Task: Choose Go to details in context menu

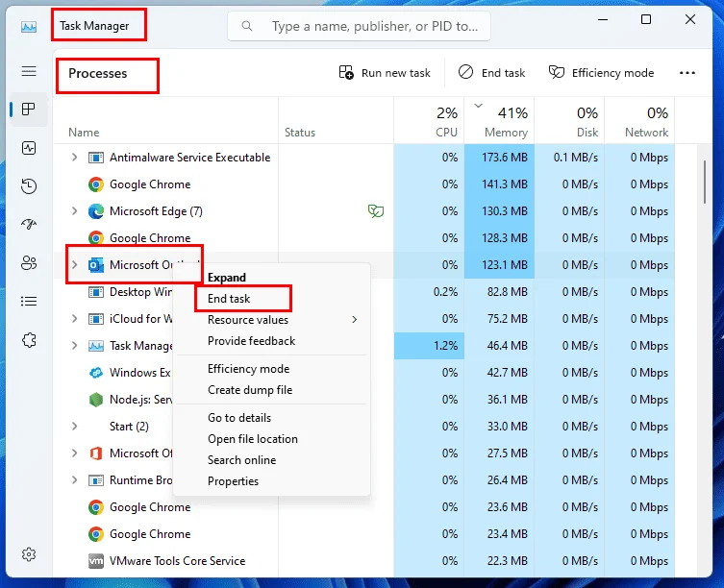Action: click(271, 418)
